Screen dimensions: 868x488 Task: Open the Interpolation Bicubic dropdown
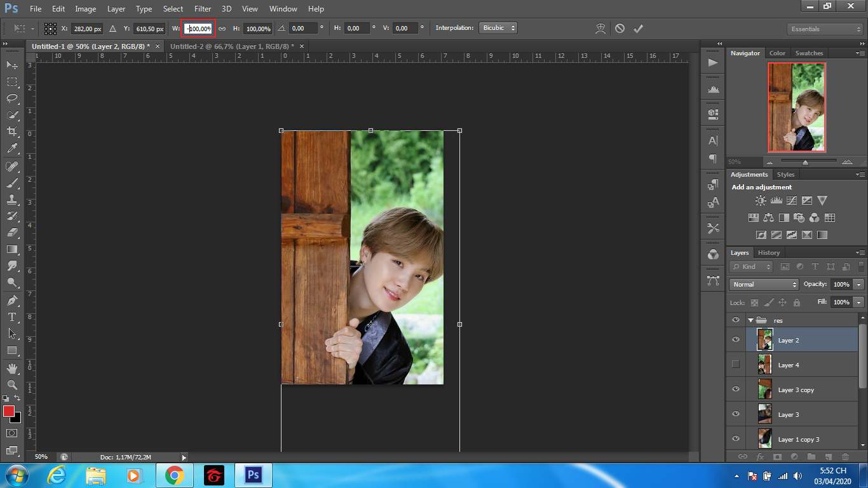498,28
